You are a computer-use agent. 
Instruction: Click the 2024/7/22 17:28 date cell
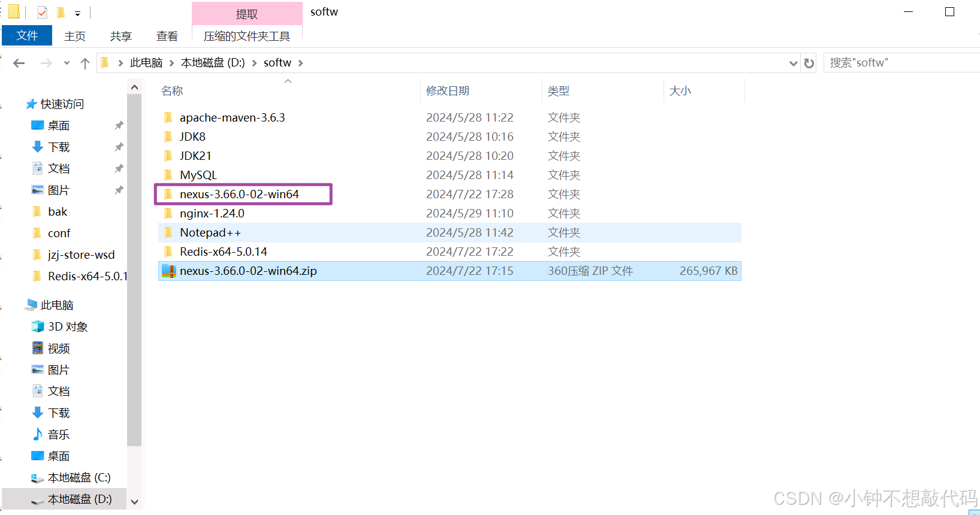(470, 194)
